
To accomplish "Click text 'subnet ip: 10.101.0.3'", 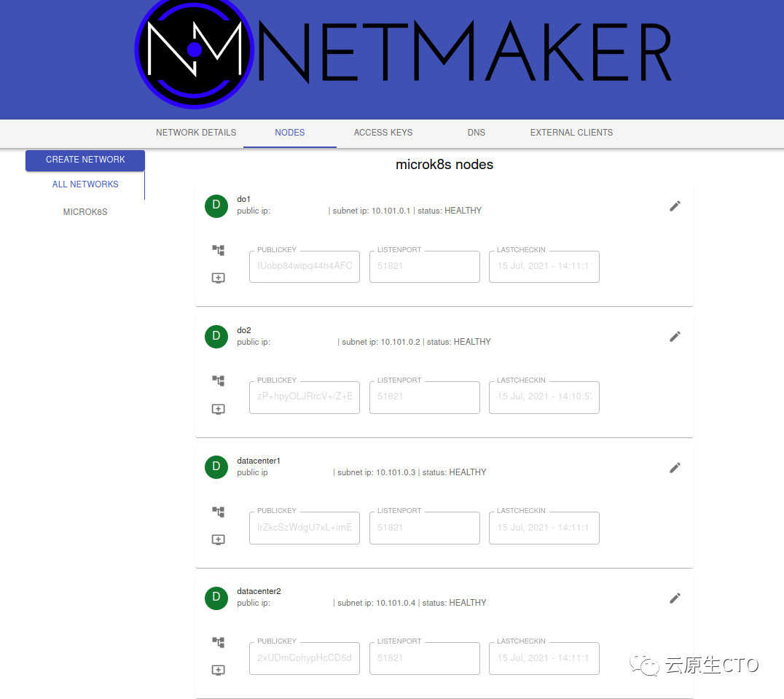I will tap(377, 472).
